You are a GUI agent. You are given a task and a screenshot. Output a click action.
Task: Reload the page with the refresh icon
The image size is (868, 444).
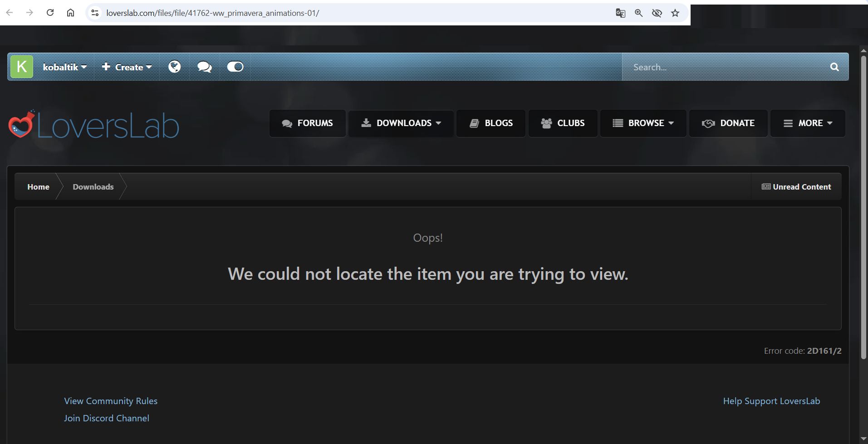click(x=50, y=13)
